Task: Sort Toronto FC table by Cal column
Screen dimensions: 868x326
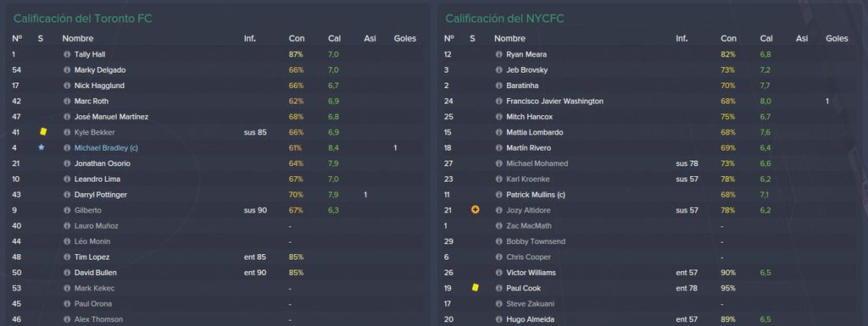Action: coord(334,39)
